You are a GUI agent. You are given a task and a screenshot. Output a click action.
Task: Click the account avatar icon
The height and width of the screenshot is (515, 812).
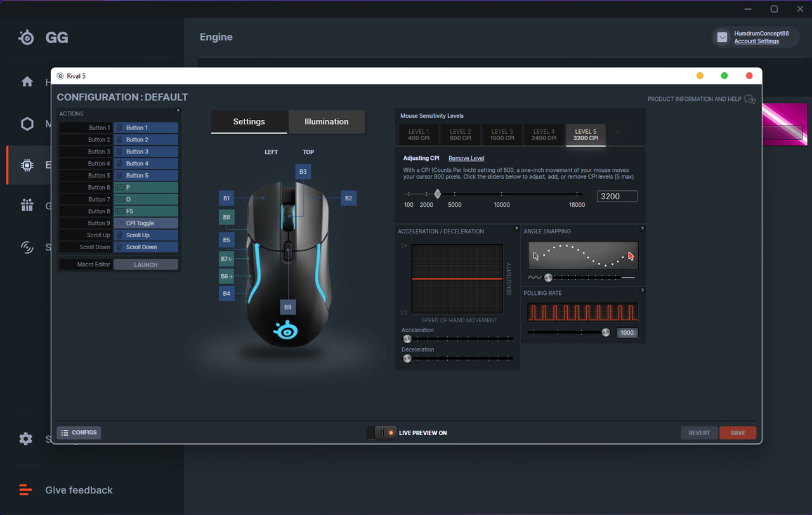coord(722,37)
